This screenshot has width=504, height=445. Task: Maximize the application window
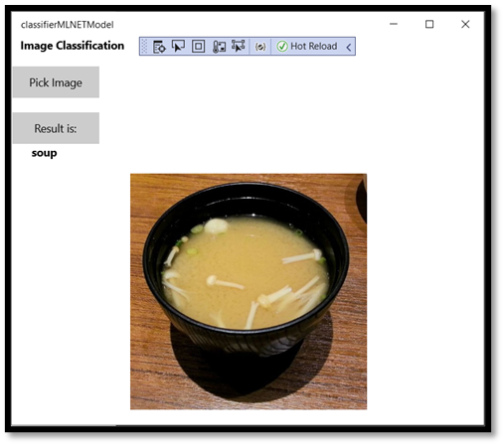pyautogui.click(x=429, y=24)
